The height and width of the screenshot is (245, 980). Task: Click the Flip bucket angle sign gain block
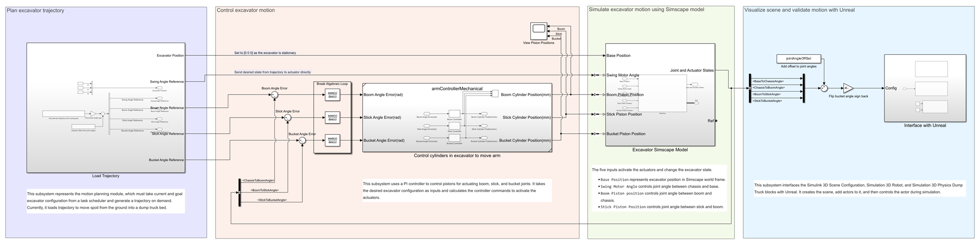(848, 88)
